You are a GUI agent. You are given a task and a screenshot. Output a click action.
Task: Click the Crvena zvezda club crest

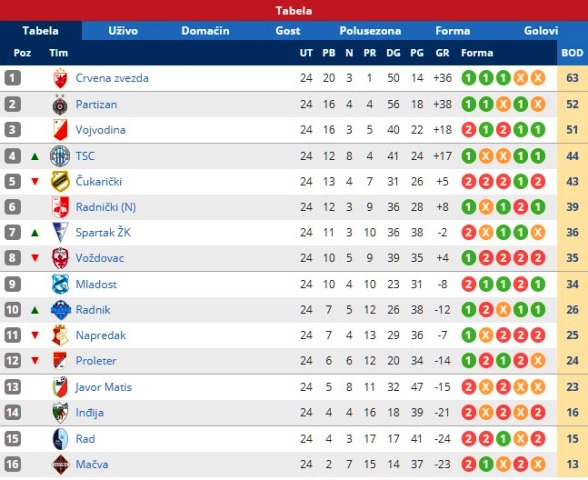click(60, 78)
